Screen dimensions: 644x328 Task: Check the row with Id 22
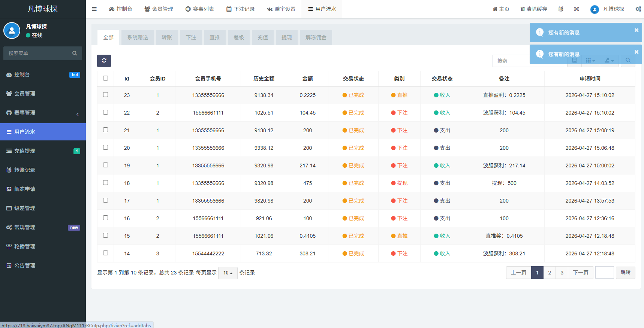click(x=105, y=112)
